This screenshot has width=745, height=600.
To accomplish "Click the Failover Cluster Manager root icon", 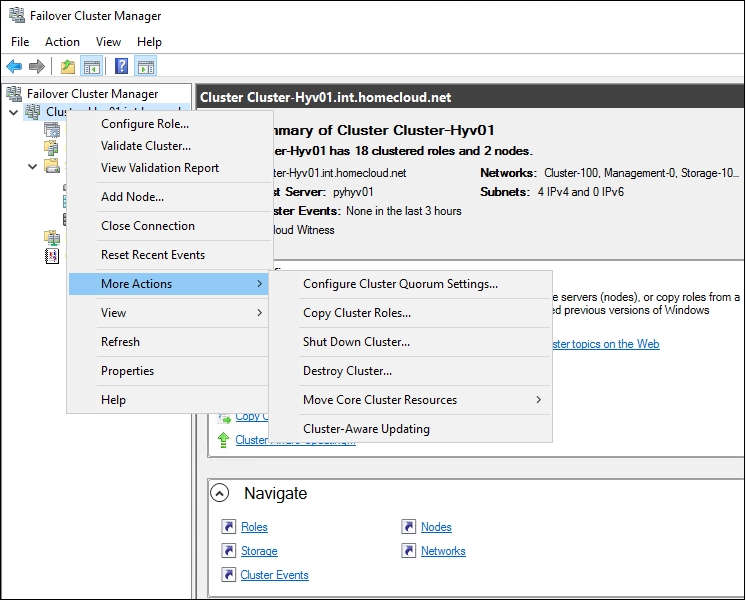I will pos(14,94).
